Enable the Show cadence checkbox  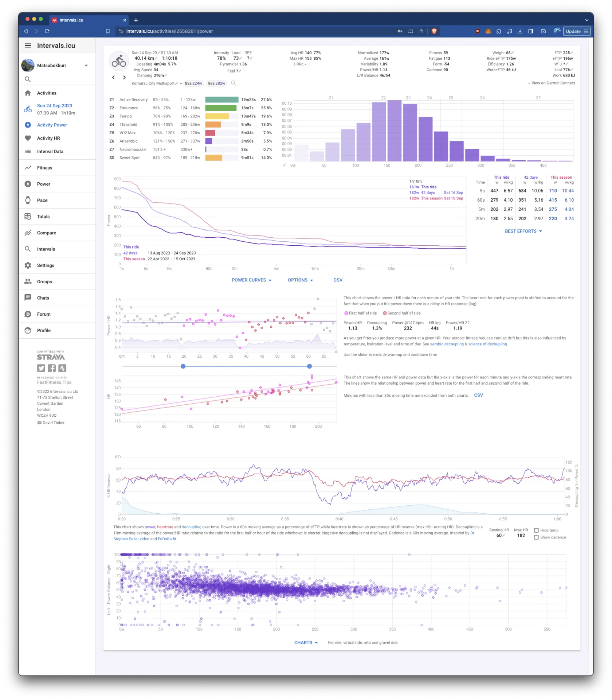coord(536,537)
